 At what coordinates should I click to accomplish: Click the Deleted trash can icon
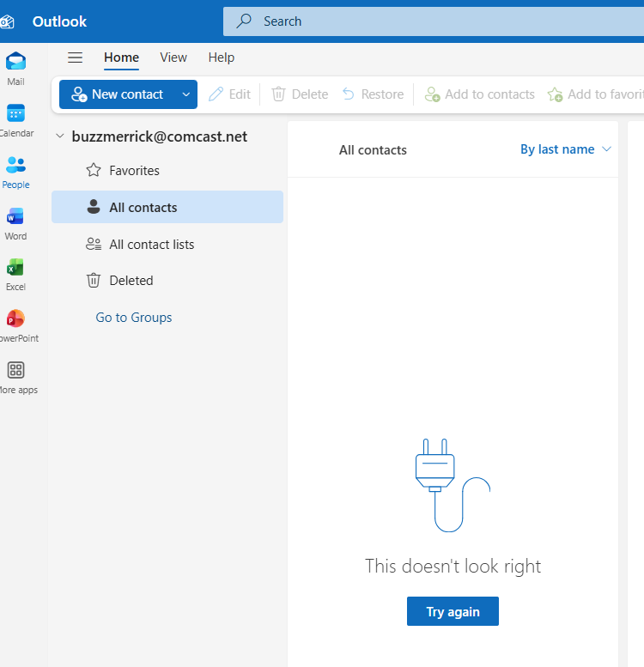pos(94,281)
